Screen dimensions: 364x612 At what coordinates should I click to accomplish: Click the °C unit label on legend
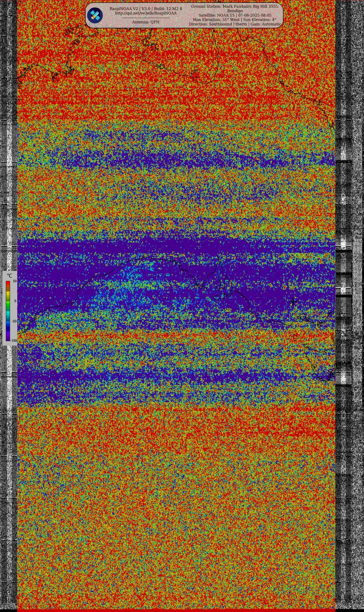point(9,276)
